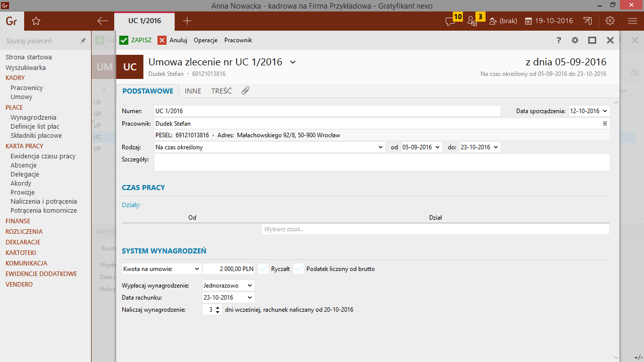Image resolution: width=644 pixels, height=362 pixels.
Task: Click the Szczegóły text field
Action: click(381, 162)
